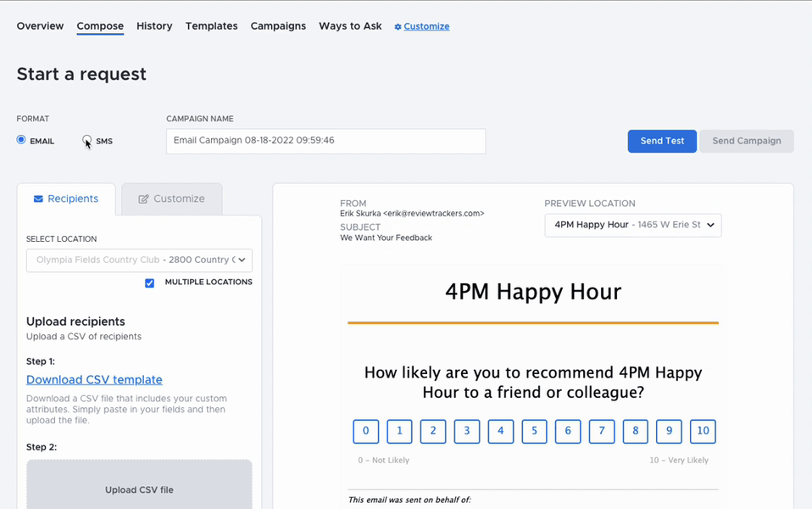Click the Download CSV template link
812x509 pixels.
pyautogui.click(x=94, y=380)
